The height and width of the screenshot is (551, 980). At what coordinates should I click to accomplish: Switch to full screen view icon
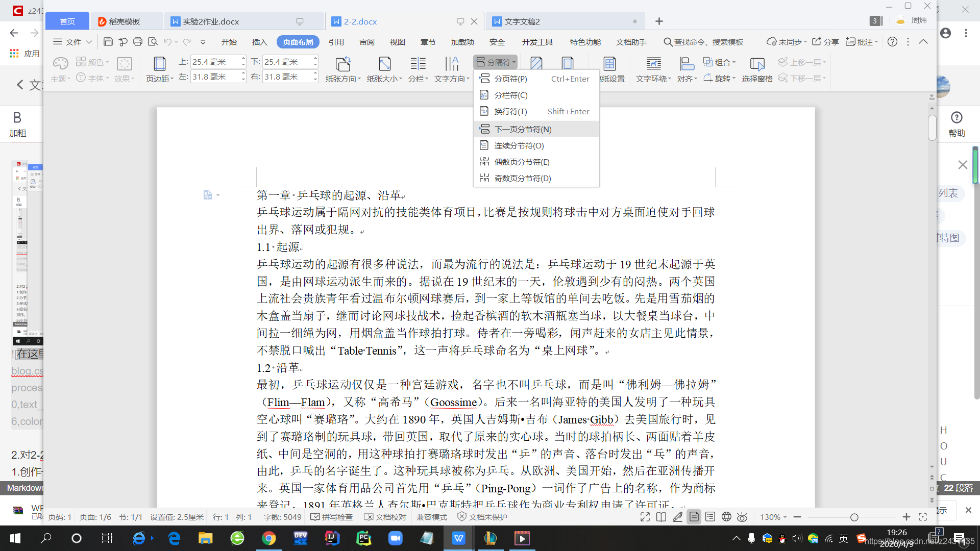point(645,517)
